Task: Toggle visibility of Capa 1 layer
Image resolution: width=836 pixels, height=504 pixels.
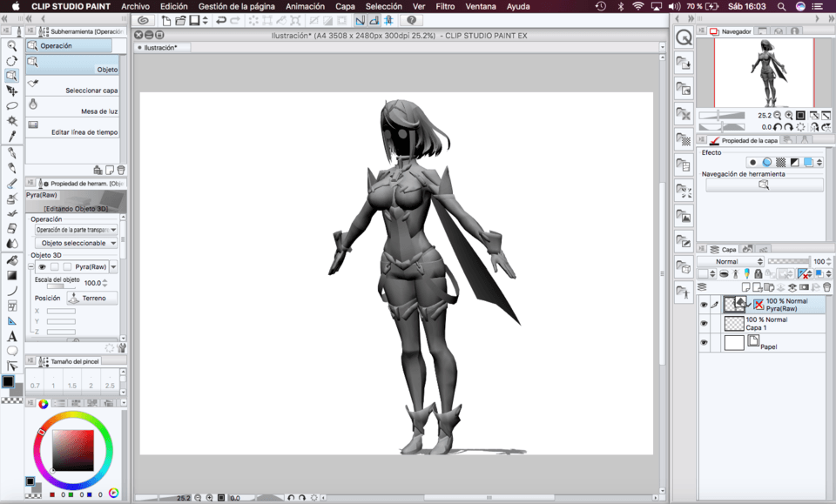Action: click(x=704, y=323)
